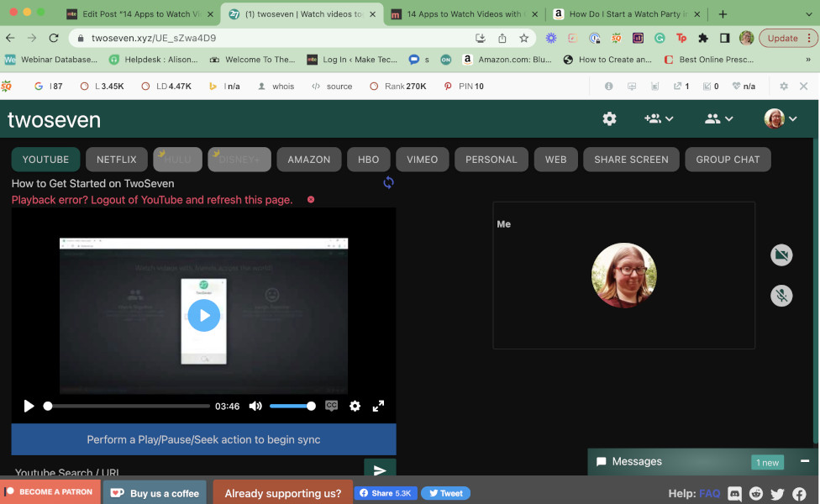Open TwoSeven's Discord chat icon
Screen dimensions: 820x504
[x=734, y=494]
